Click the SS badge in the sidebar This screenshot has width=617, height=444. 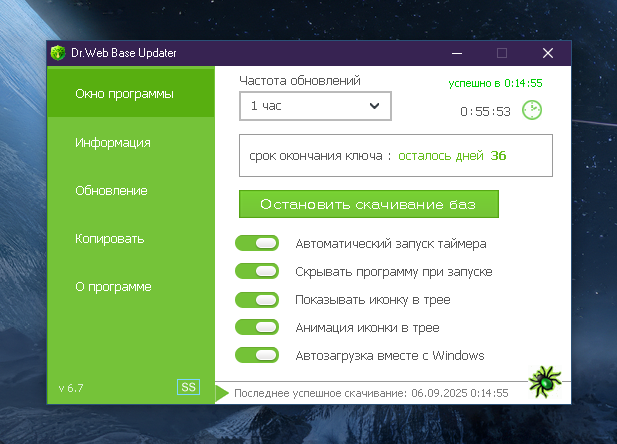coord(188,387)
